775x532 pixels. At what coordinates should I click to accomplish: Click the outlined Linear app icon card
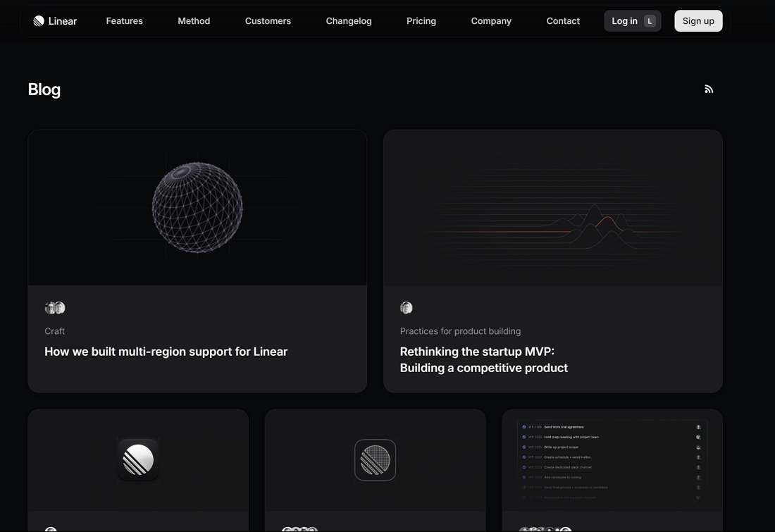click(375, 460)
